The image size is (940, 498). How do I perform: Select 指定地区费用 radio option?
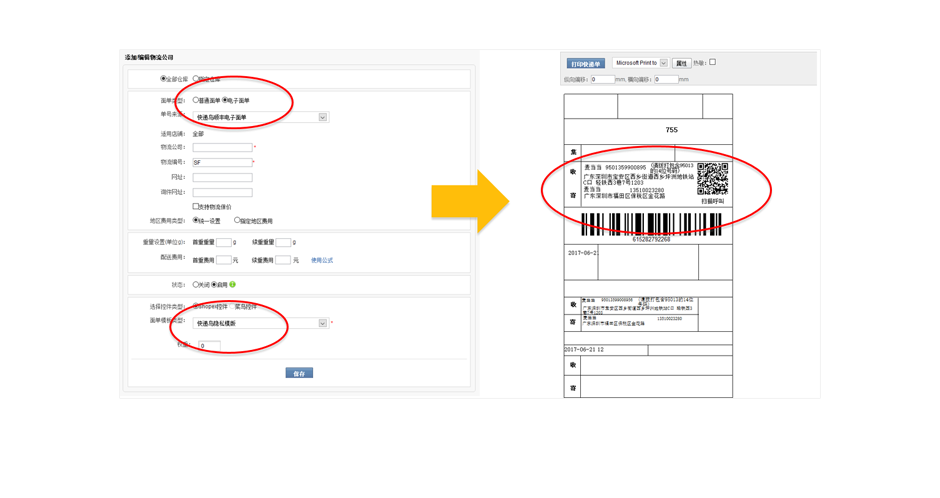(237, 221)
